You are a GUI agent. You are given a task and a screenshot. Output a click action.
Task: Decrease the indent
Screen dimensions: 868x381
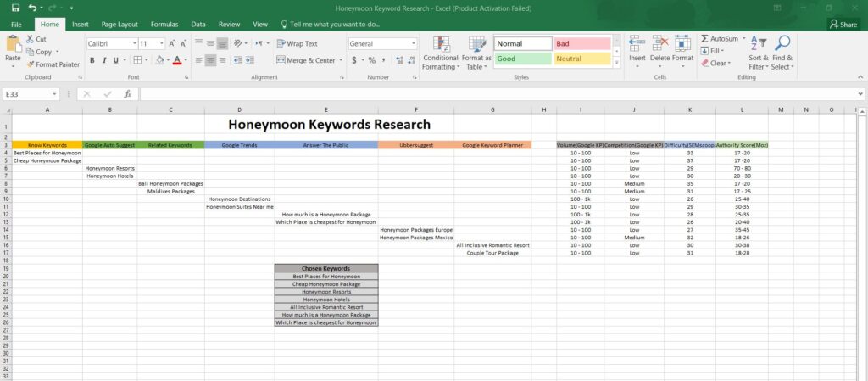pos(238,60)
